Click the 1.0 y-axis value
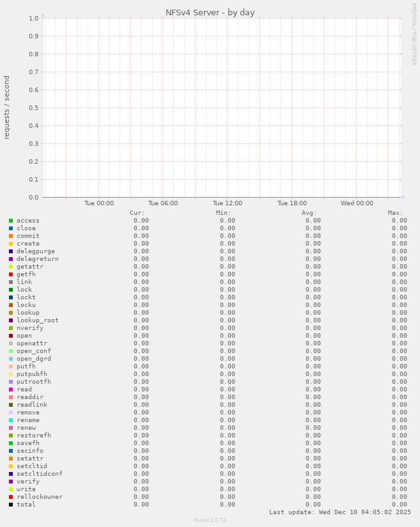The width and height of the screenshot is (420, 527). tap(34, 18)
